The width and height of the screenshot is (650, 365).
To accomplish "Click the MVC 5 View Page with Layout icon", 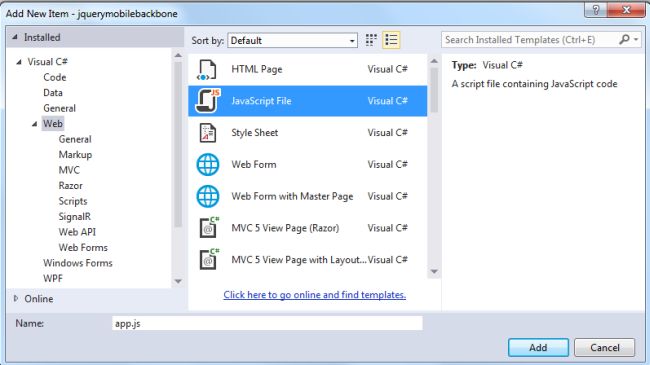I will coord(209,259).
